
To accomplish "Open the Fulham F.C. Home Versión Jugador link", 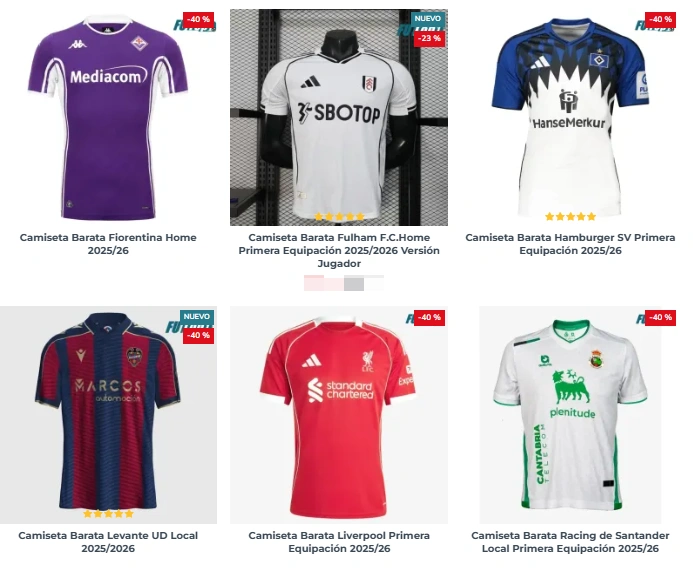I will [x=339, y=251].
